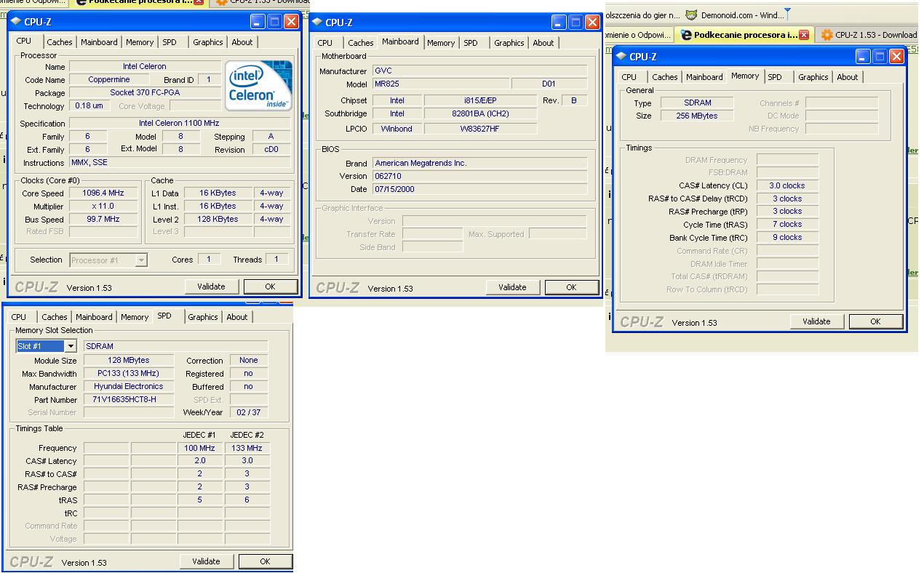Click the Specification field Intel Celeron 1100 MHz
924x573 pixels.
point(180,124)
